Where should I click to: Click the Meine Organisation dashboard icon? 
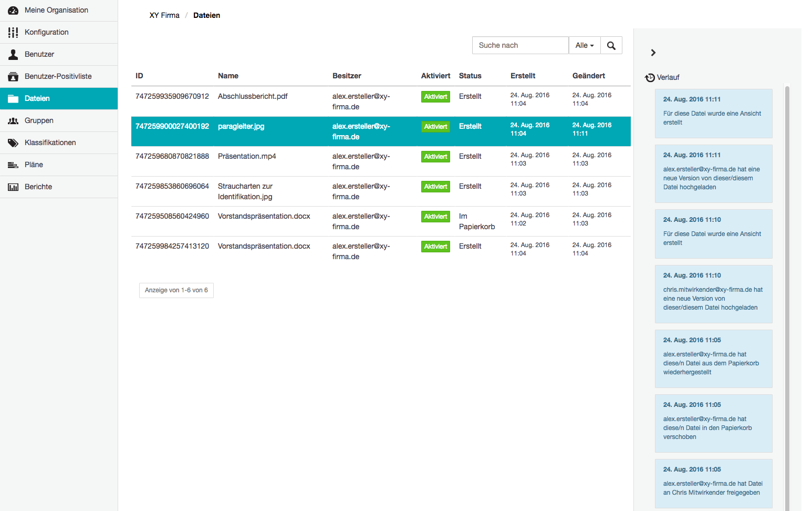(x=13, y=11)
